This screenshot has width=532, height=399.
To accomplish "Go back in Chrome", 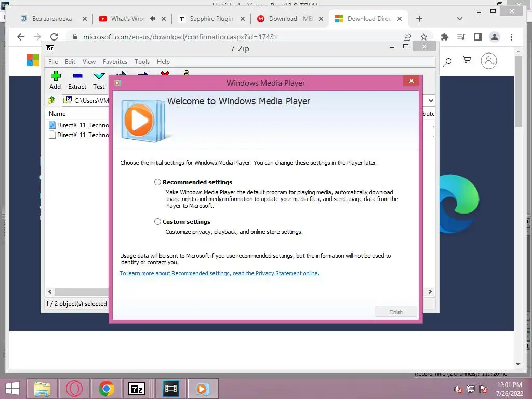I will [x=21, y=37].
